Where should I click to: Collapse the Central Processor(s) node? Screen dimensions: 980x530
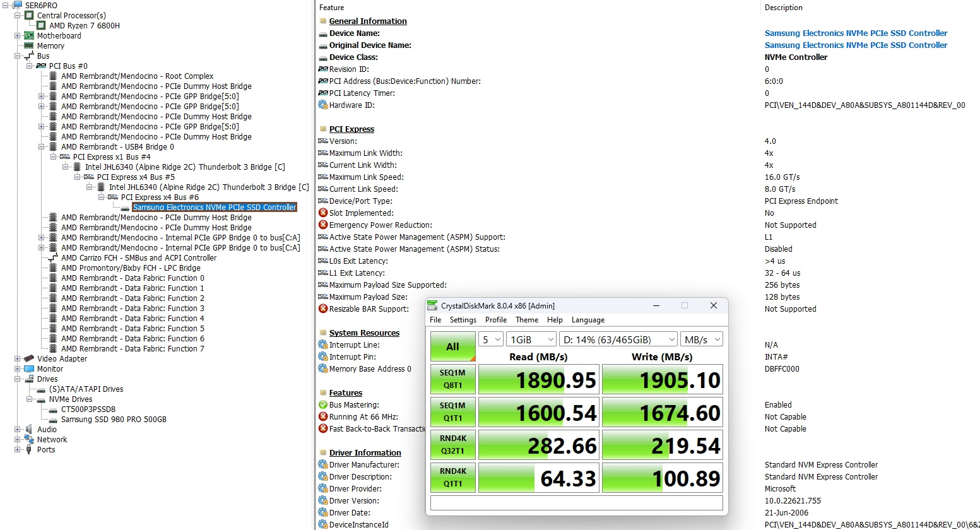click(x=18, y=15)
